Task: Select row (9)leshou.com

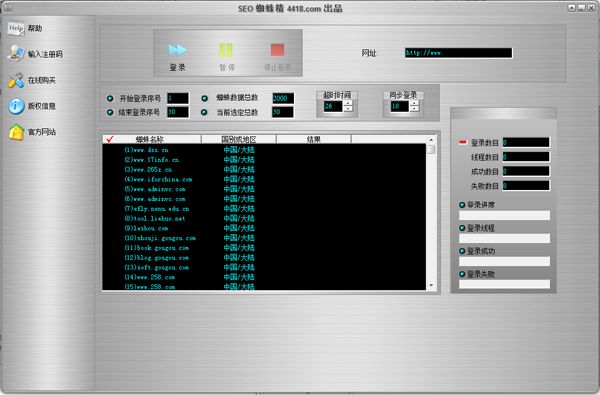Action: tap(264, 228)
